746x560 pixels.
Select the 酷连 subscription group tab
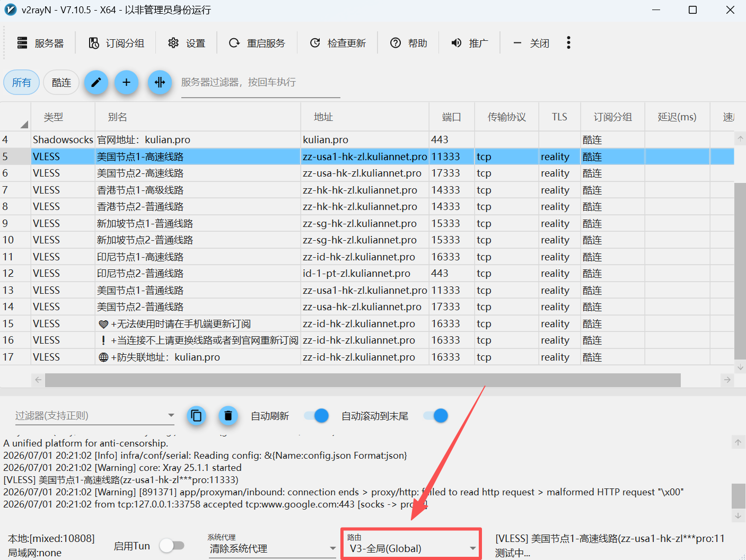[x=62, y=82]
